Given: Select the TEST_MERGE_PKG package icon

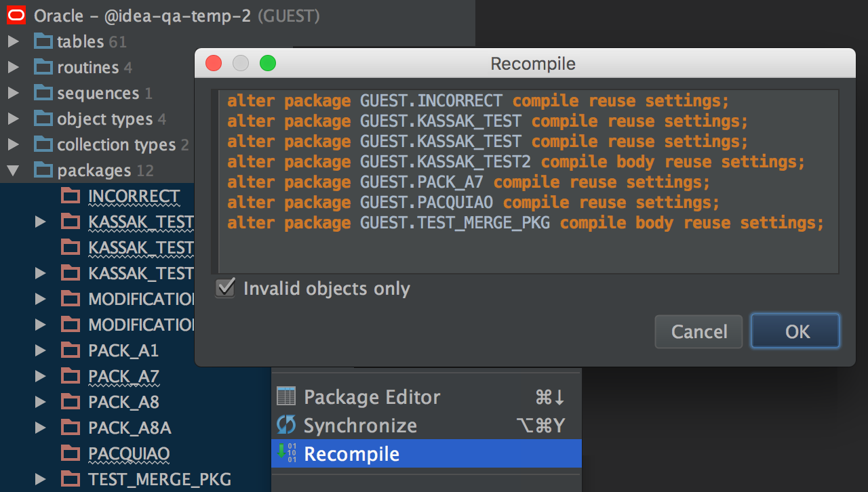Looking at the screenshot, I should pyautogui.click(x=71, y=479).
